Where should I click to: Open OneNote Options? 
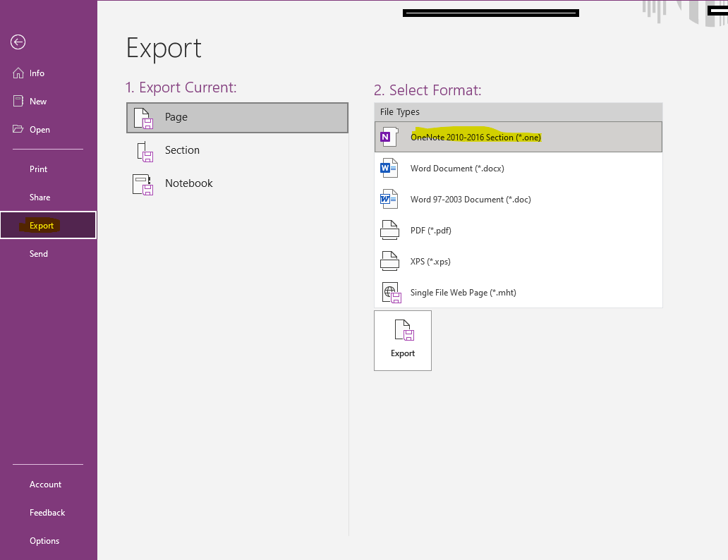pyautogui.click(x=48, y=541)
